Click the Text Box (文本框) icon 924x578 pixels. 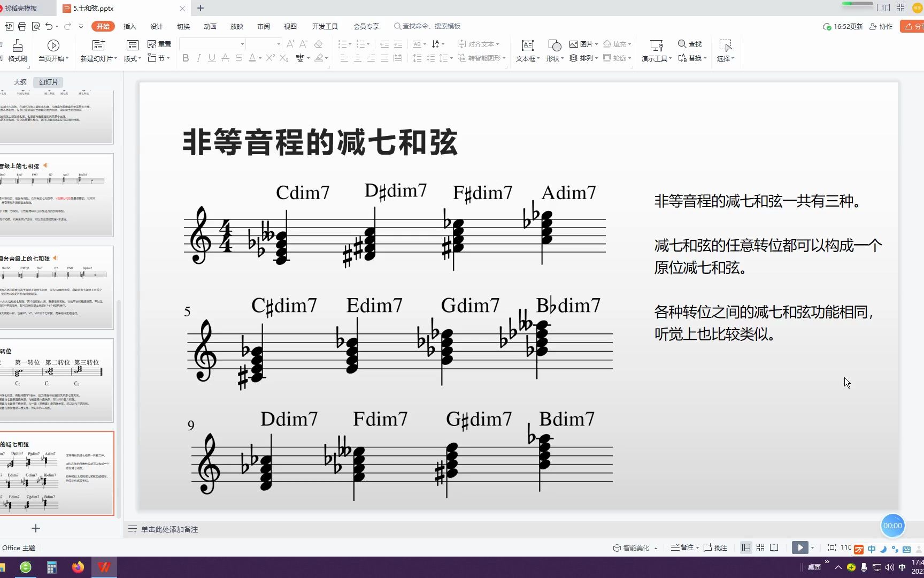click(x=527, y=45)
